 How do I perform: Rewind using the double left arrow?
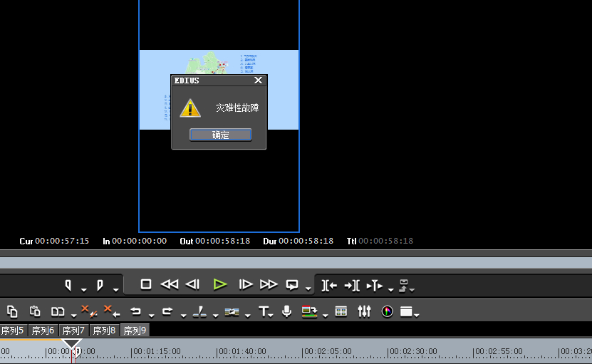[170, 284]
